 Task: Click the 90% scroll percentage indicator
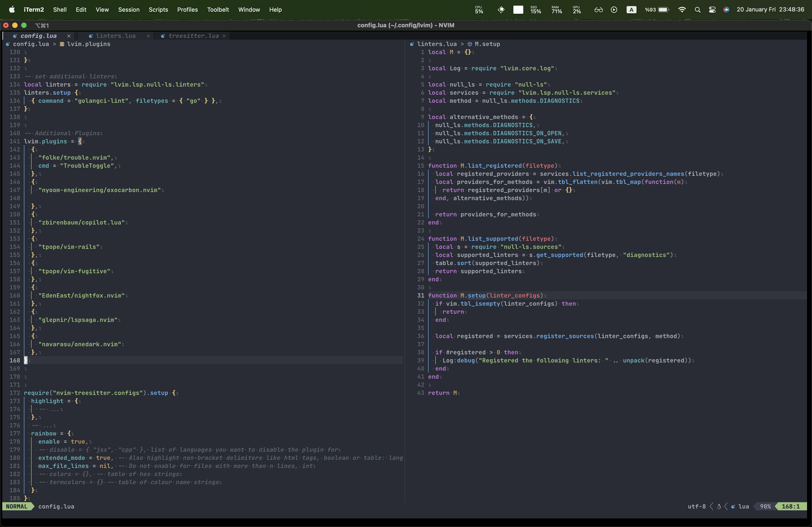(x=765, y=506)
